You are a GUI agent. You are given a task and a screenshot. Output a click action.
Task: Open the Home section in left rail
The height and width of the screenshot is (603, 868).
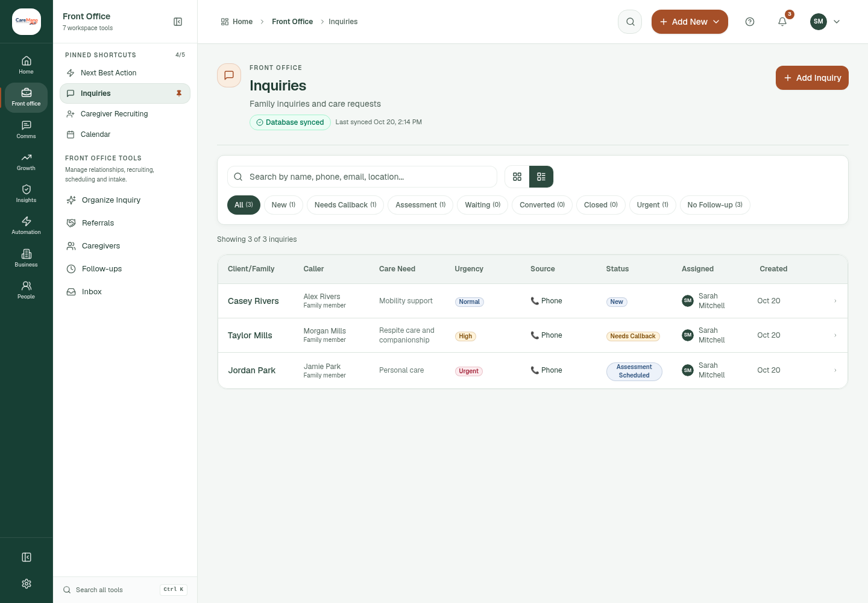(x=26, y=65)
